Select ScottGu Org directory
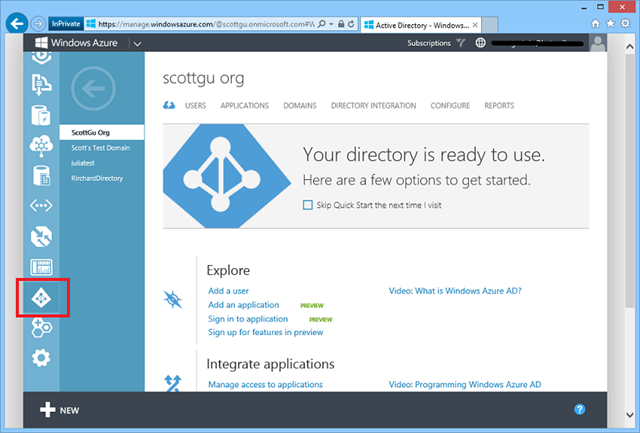Viewport: 640px width, 433px height. click(x=102, y=132)
